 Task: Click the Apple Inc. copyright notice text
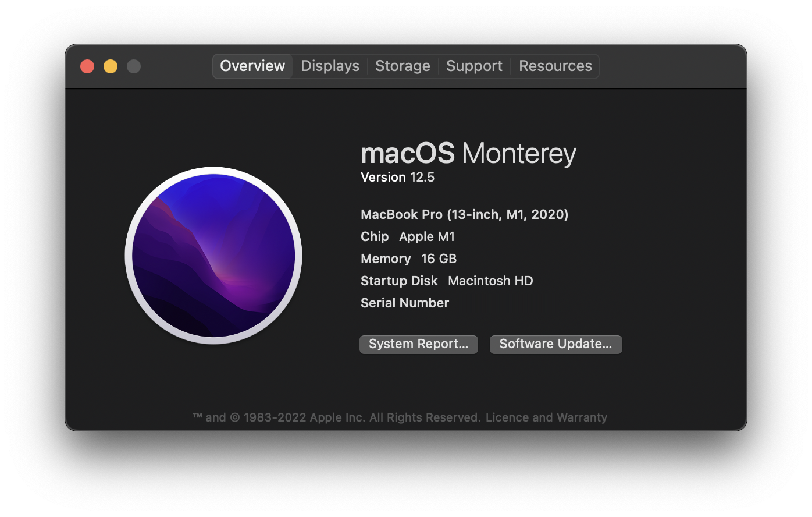click(337, 417)
